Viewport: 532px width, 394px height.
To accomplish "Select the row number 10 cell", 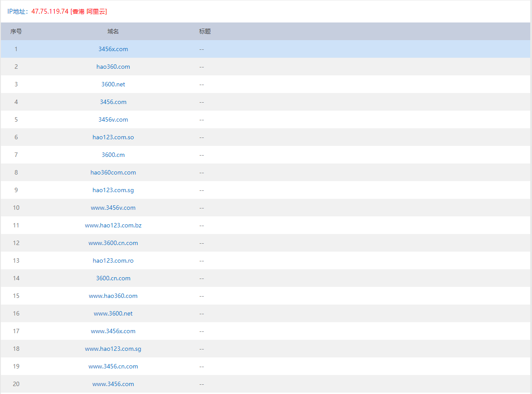I will (x=16, y=208).
